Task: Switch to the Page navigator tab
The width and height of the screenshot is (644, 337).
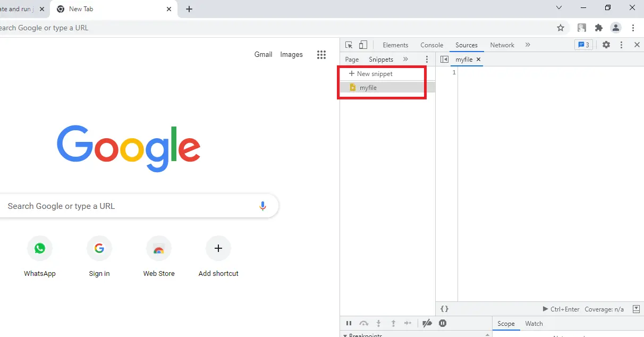Action: pyautogui.click(x=352, y=60)
